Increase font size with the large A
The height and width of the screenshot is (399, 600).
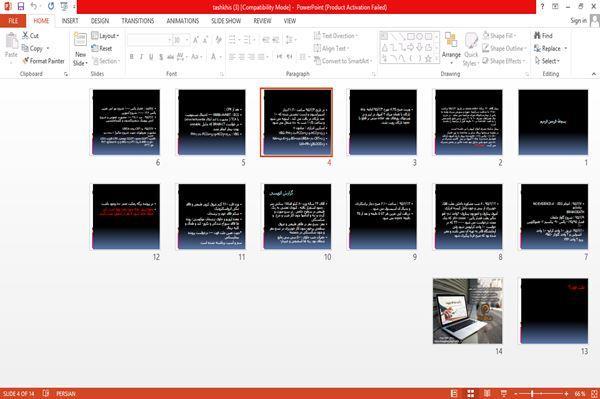196,40
